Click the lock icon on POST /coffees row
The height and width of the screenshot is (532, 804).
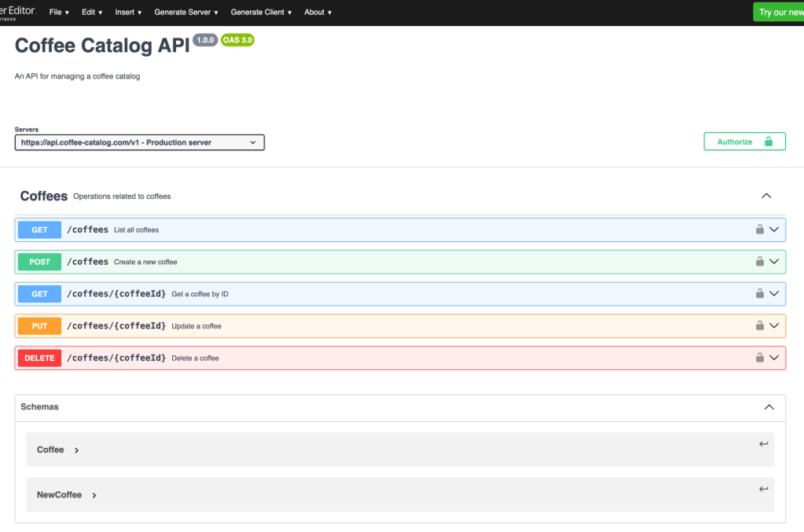759,262
